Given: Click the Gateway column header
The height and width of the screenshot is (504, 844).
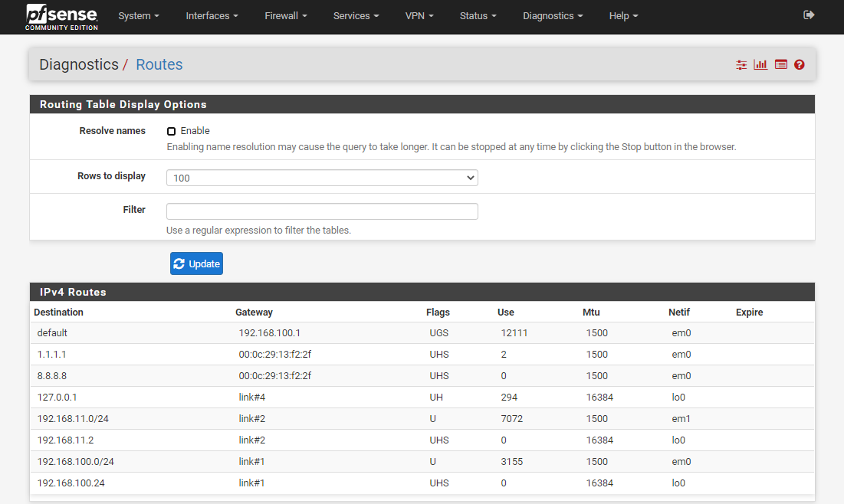Looking at the screenshot, I should [x=254, y=313].
